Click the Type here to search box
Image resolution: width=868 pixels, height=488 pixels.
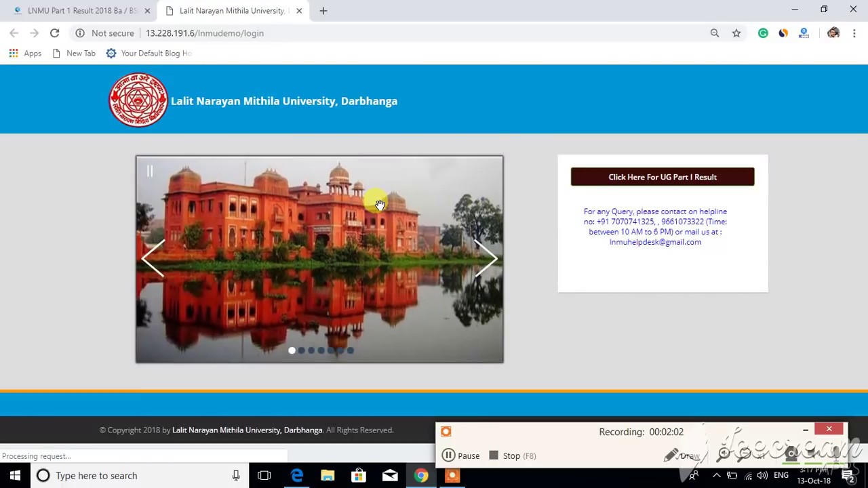click(x=139, y=476)
